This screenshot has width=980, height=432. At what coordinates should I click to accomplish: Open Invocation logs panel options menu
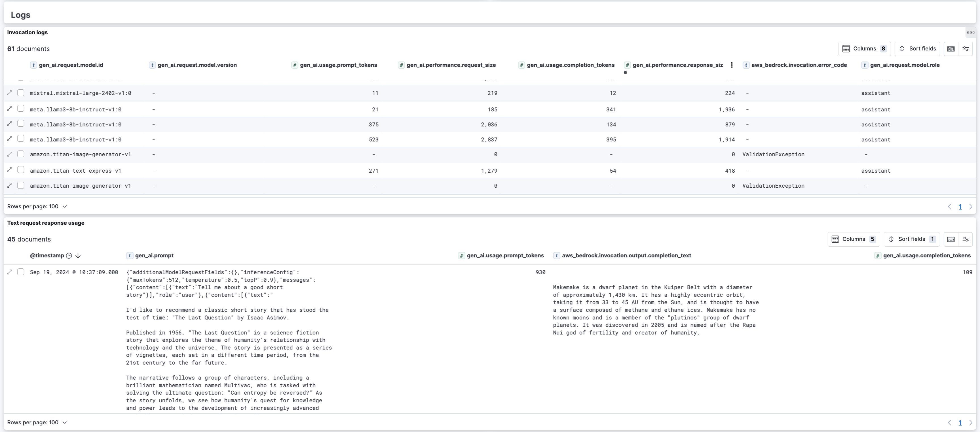point(970,32)
